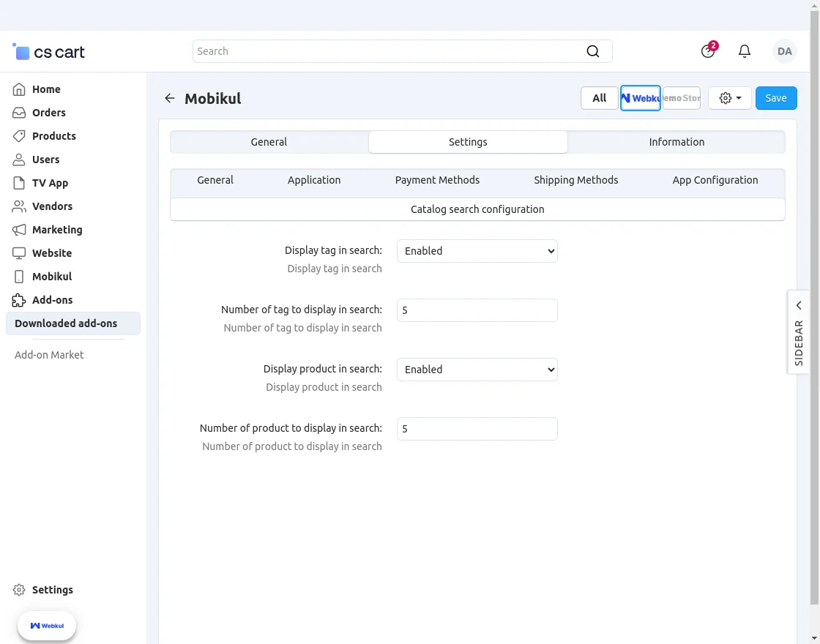The image size is (820, 644).
Task: Click the Marketing megaphone icon
Action: pos(19,230)
